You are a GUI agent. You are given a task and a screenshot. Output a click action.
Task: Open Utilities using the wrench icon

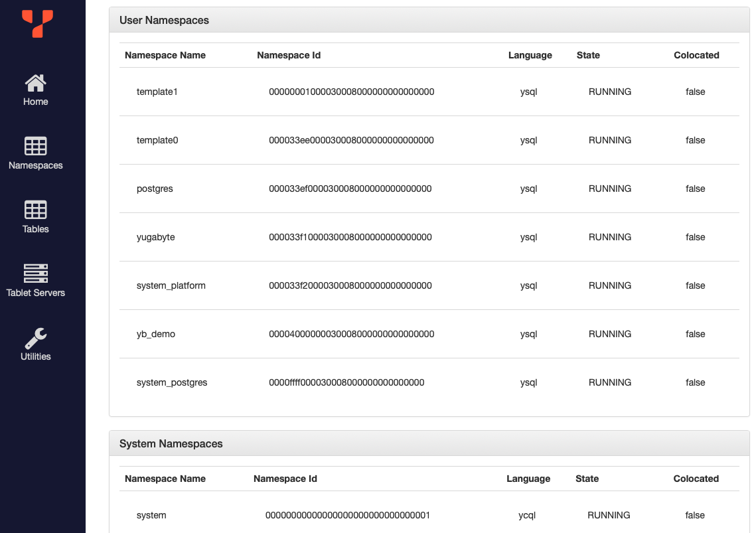pos(35,338)
